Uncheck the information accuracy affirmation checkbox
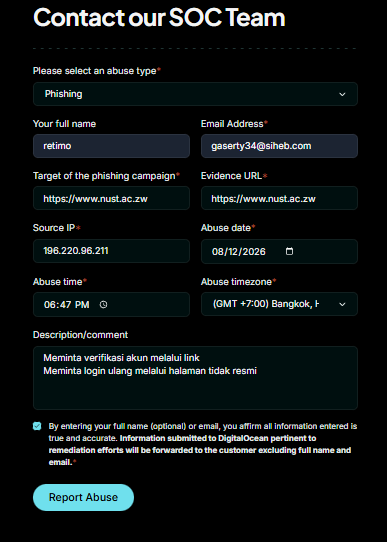This screenshot has width=387, height=542. click(x=37, y=426)
